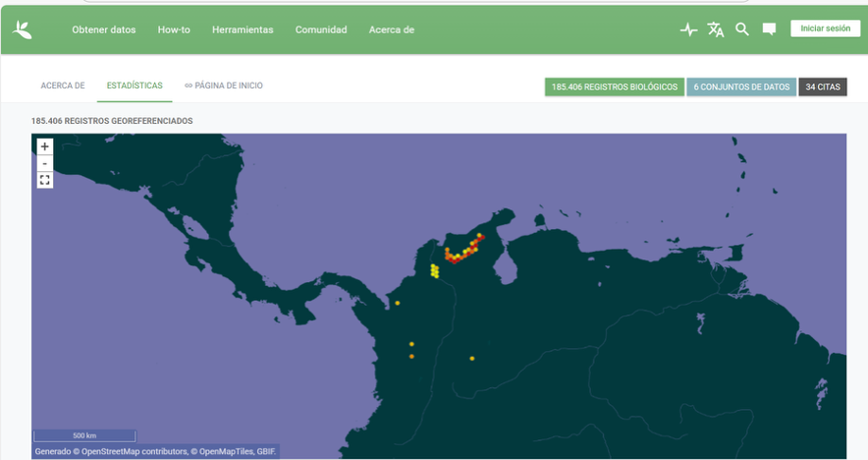Click the GBIF logo icon
The width and height of the screenshot is (868, 460).
pos(23,29)
